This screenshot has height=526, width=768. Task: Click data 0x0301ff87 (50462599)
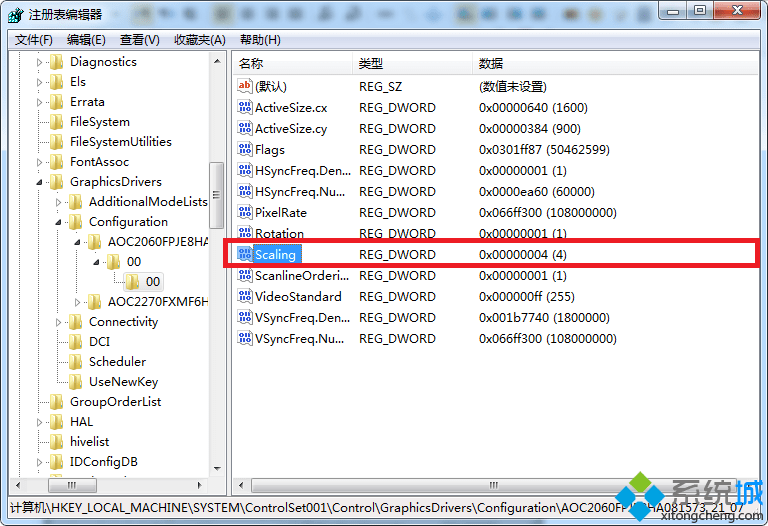click(x=544, y=149)
